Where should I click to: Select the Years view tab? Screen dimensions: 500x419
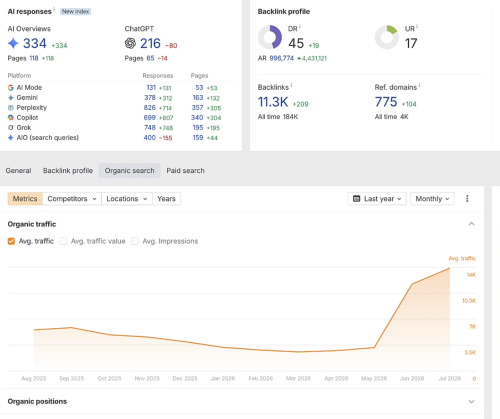coord(166,199)
